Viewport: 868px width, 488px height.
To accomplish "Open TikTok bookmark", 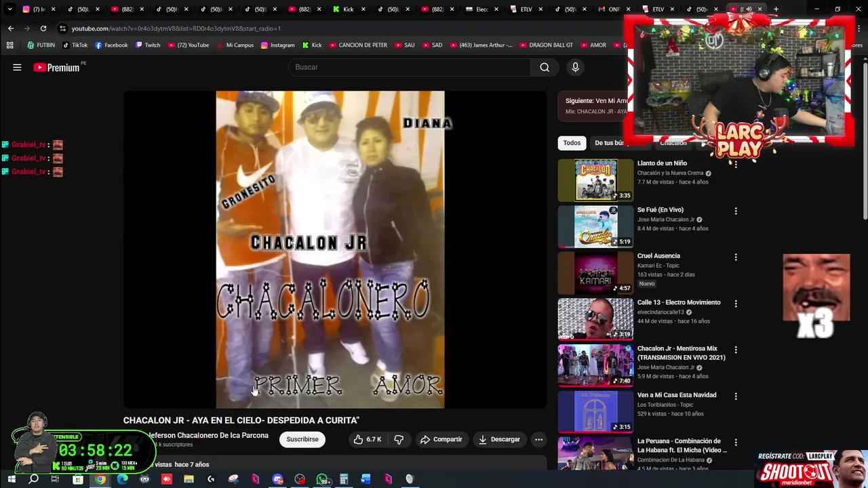I will point(75,45).
